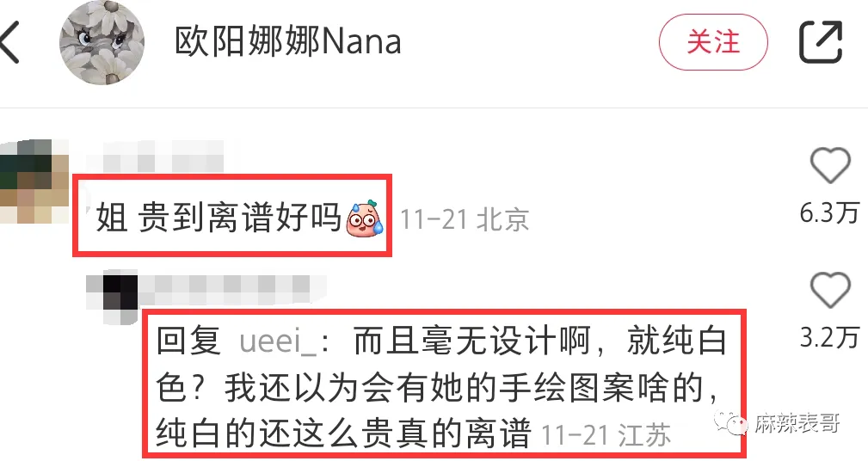Open the first commenter's pixelated avatar
868x461 pixels.
coord(34,181)
